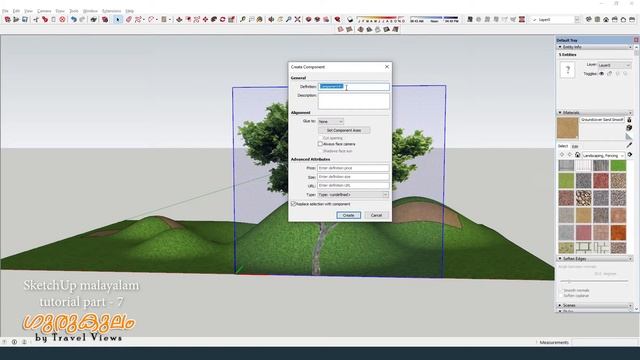This screenshot has width=640, height=360.
Task: Open the Glue to dropdown
Action: [x=331, y=122]
